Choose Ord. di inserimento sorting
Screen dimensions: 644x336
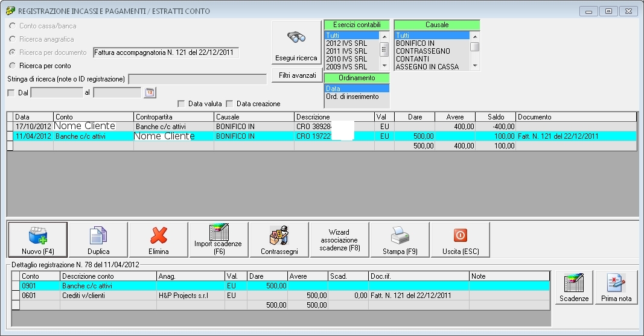(x=357, y=97)
